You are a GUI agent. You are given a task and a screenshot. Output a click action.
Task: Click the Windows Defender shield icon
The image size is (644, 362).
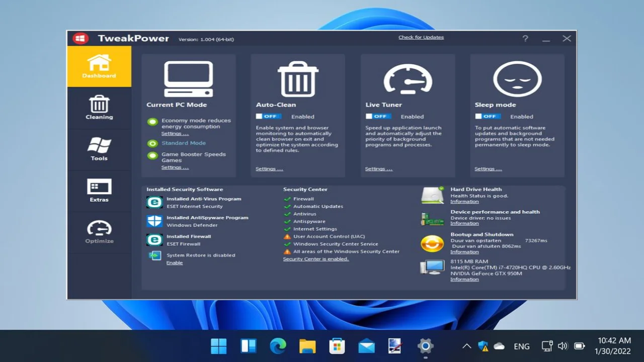click(x=154, y=221)
